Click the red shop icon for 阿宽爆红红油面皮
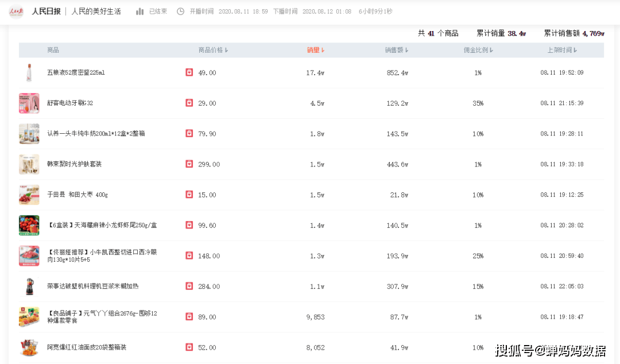620x364 pixels. (x=189, y=347)
